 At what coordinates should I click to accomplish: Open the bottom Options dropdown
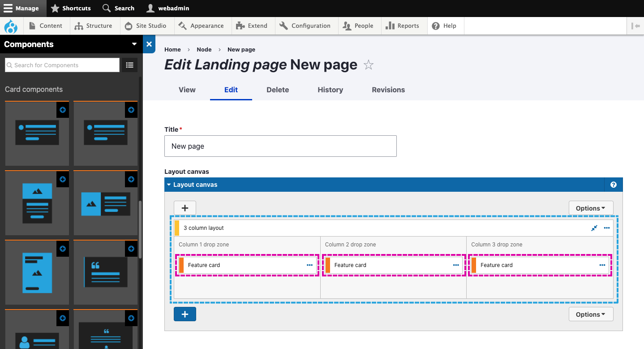[x=591, y=314]
